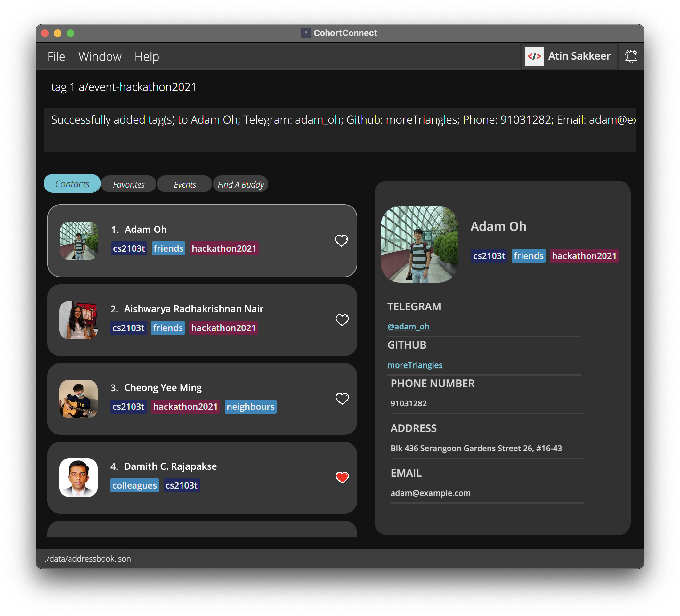Select the Contacts tab
The height and width of the screenshot is (616, 680).
point(72,184)
